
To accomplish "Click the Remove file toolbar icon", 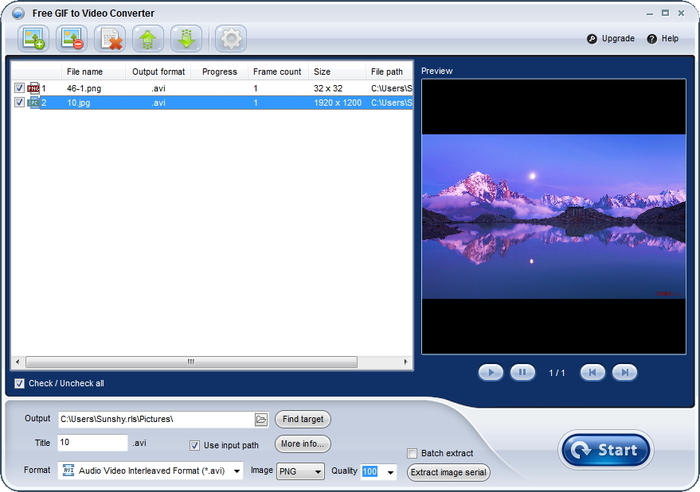I will [x=72, y=39].
